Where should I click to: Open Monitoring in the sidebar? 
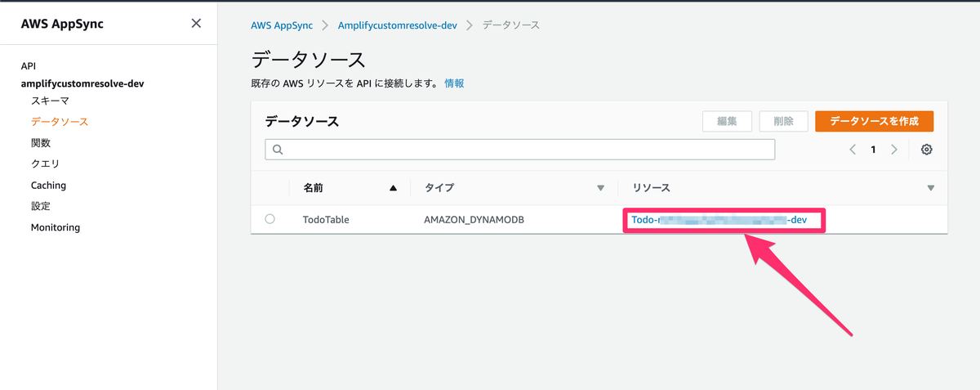click(56, 227)
